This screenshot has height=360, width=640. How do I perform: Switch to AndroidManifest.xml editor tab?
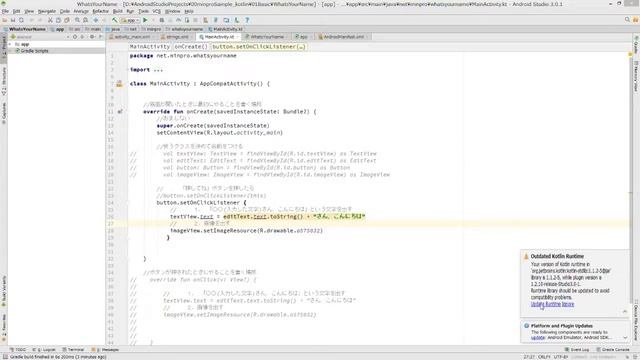point(343,37)
